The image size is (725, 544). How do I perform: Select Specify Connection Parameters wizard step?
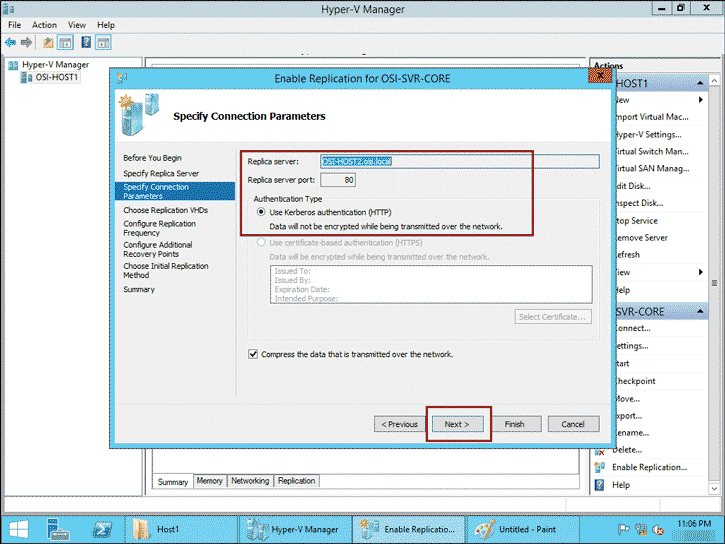[175, 191]
